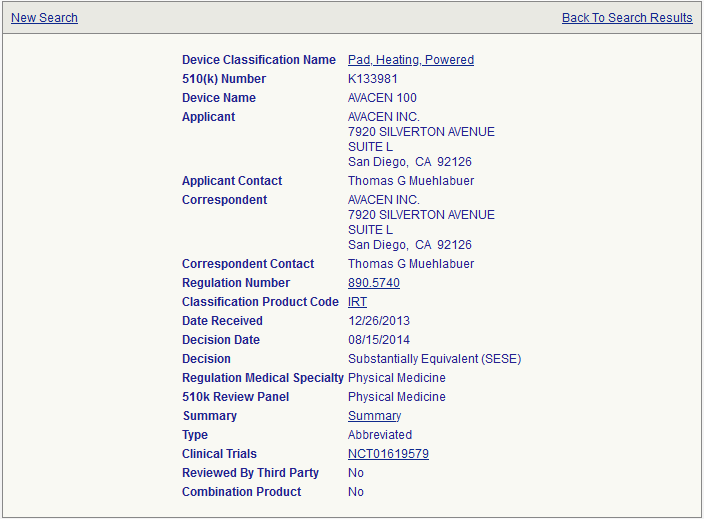Click the Device Classification Name label
The width and height of the screenshot is (704, 519).
pyautogui.click(x=258, y=60)
